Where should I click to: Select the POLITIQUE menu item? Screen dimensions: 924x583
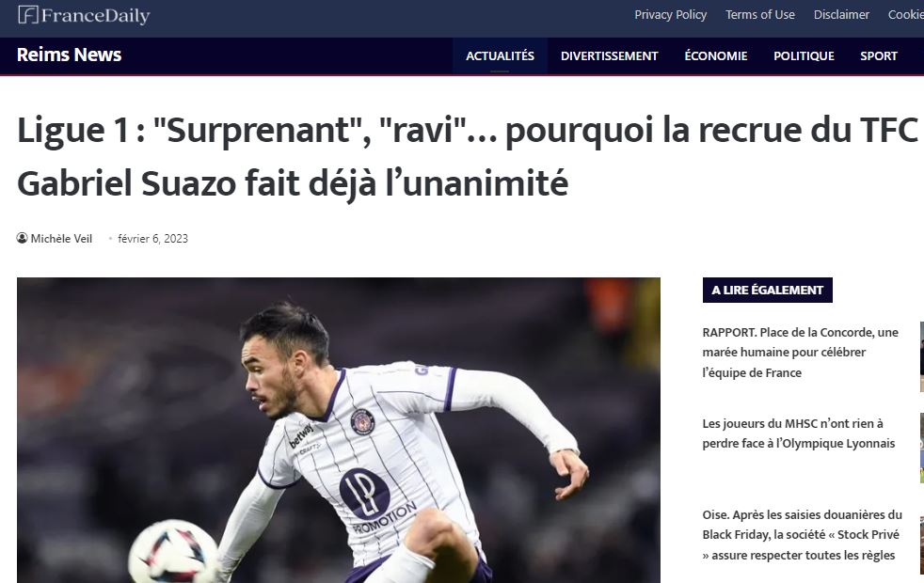(x=804, y=55)
